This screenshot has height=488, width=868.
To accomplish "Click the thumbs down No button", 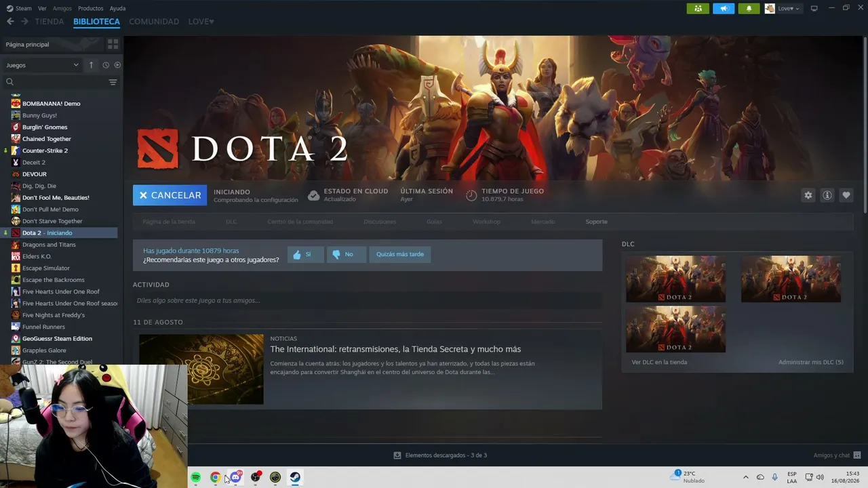I will pos(347,254).
